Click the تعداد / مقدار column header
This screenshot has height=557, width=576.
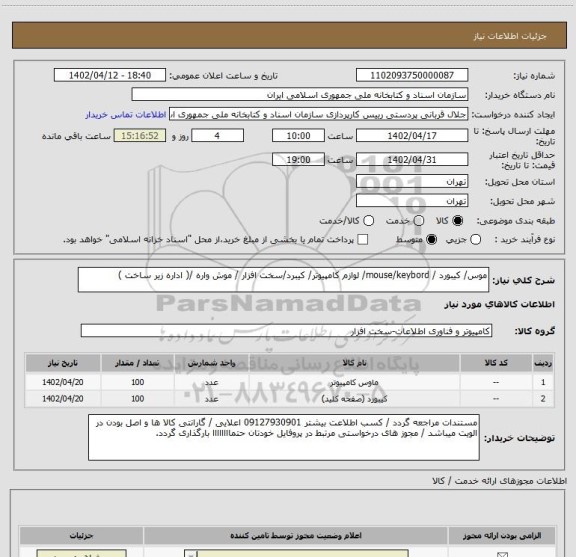[x=137, y=363]
